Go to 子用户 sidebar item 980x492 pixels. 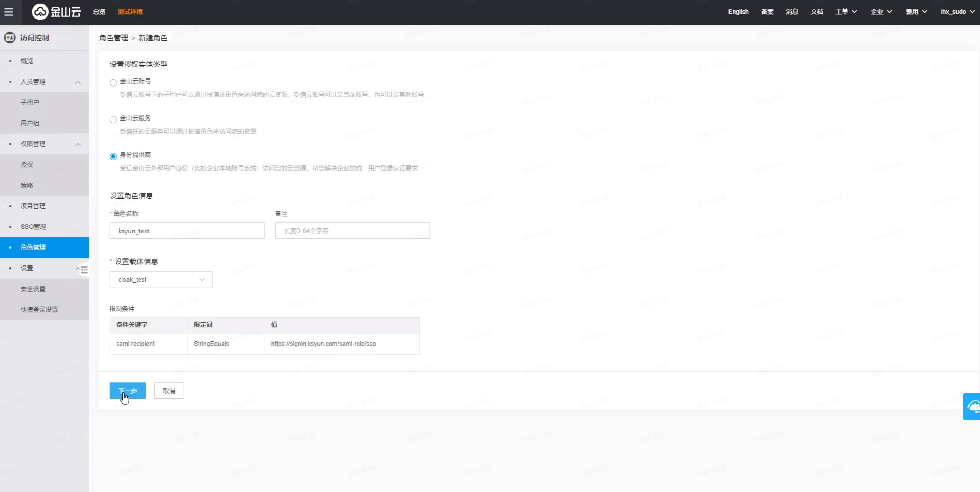[30, 102]
